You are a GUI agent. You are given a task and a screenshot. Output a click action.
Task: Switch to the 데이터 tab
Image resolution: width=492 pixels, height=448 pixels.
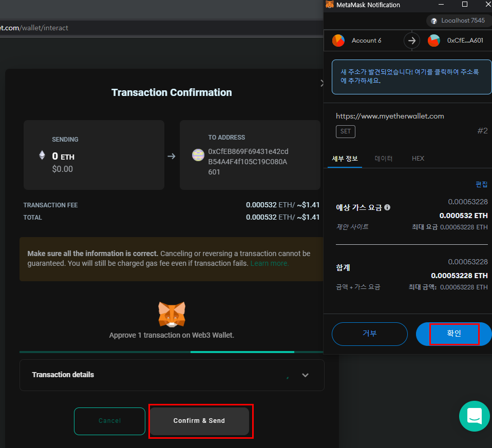[384, 159]
